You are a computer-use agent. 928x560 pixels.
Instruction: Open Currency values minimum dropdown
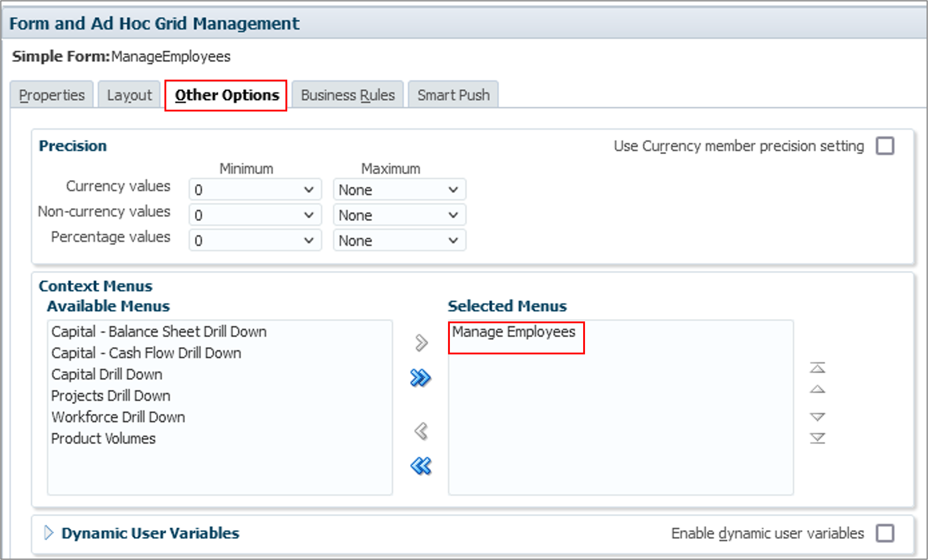click(x=255, y=189)
